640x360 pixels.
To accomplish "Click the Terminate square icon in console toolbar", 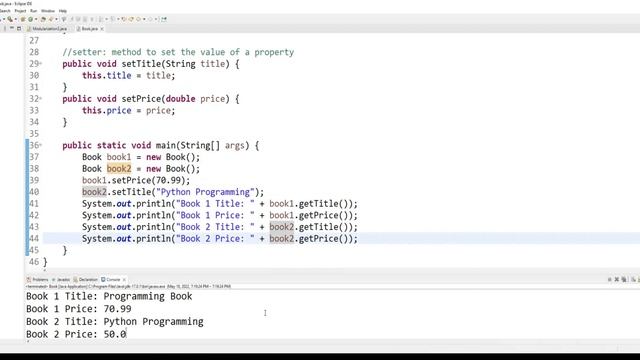I will pos(609,280).
